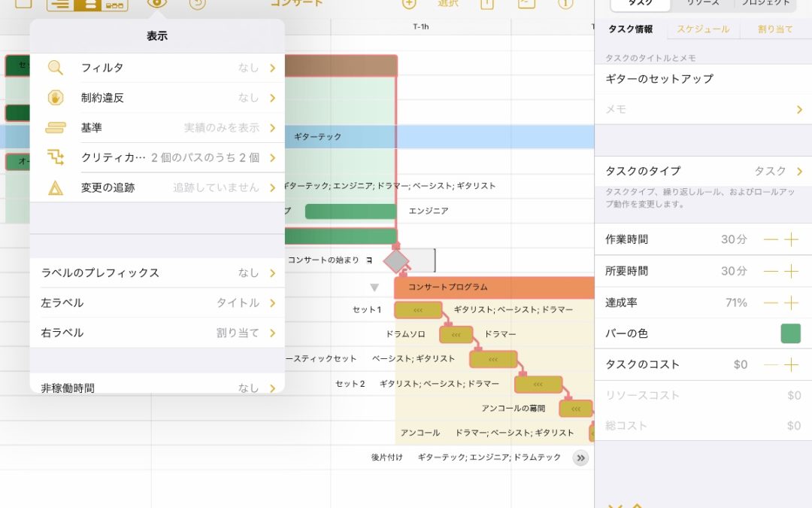Tap the plus icon to add a task

pyautogui.click(x=408, y=4)
